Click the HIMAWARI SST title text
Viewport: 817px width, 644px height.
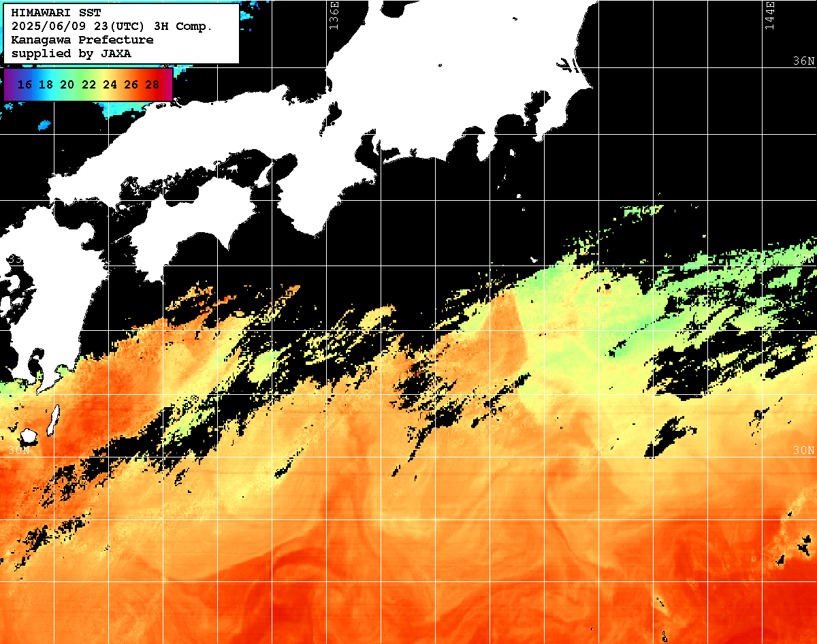coord(56,13)
